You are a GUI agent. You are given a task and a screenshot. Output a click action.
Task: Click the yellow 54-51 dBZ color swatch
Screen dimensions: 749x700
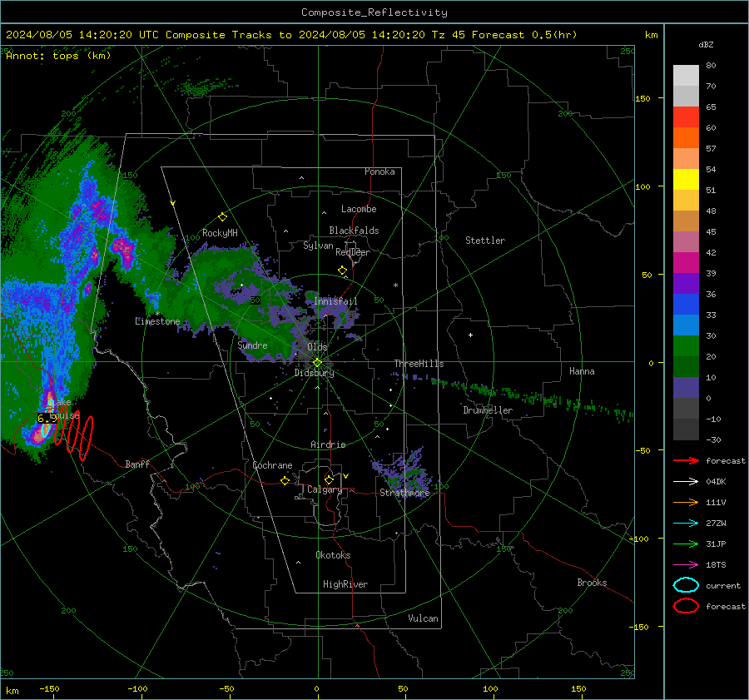(x=686, y=180)
